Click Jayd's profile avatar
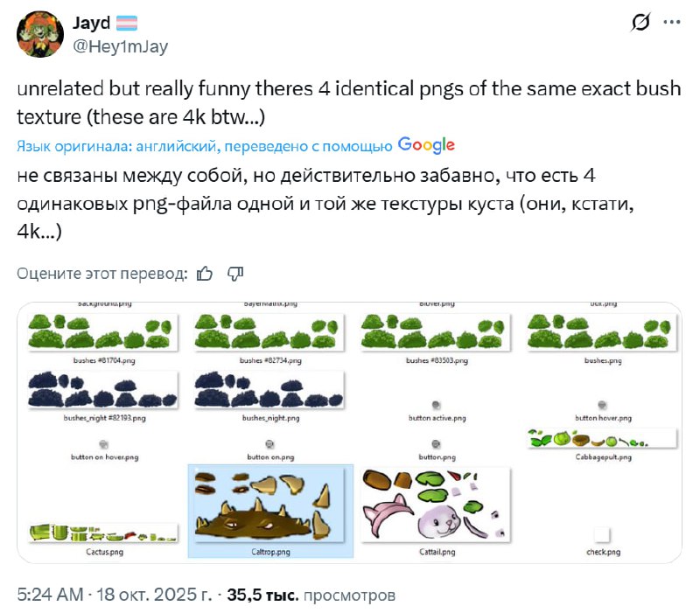The image size is (700, 613). tap(38, 35)
